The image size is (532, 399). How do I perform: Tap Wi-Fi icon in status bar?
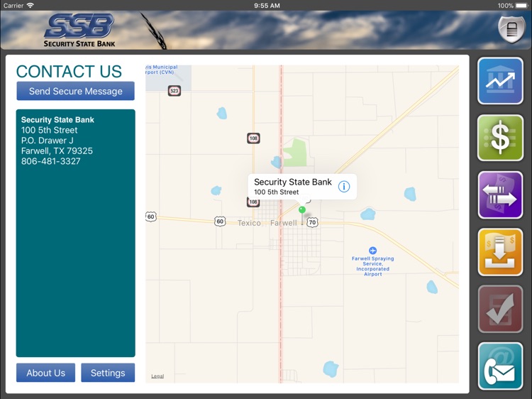click(31, 6)
